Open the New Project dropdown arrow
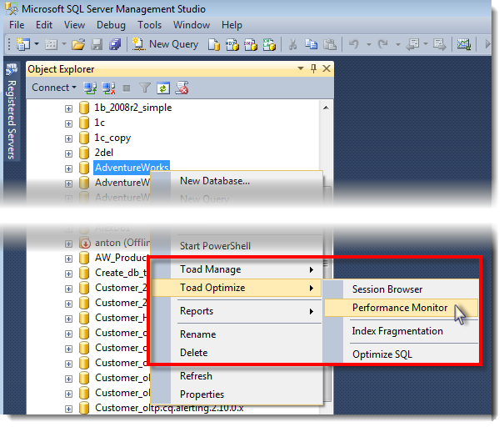This screenshot has width=504, height=427. [37, 43]
